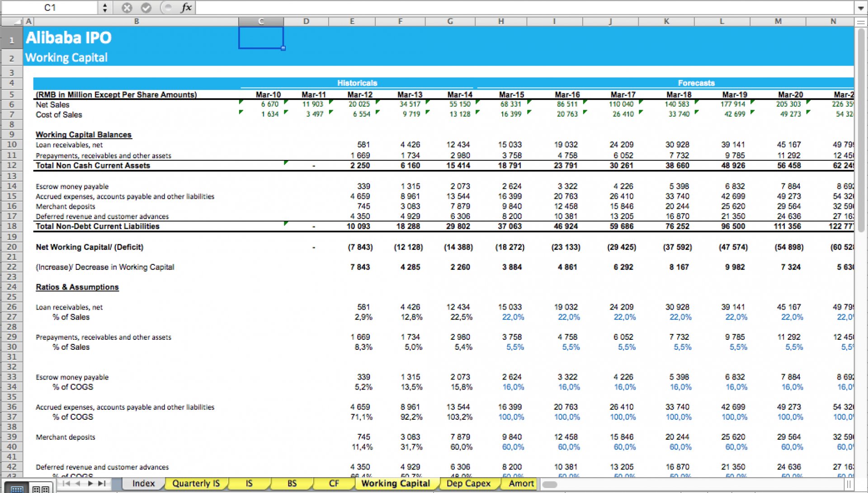Select column M header
Screen dimensions: 868x493
pos(778,21)
